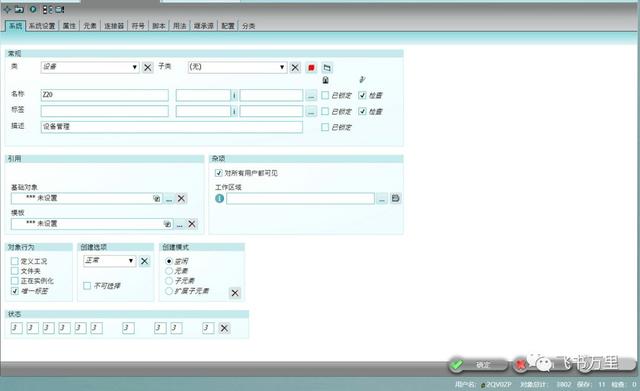Open the '...' browse button for 模板

[x=180, y=224]
